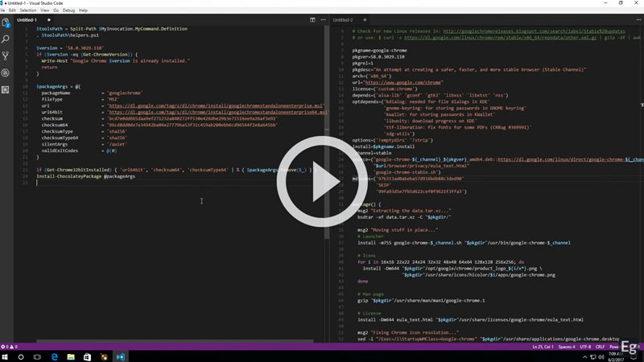Viewport: 644px width, 362px height.
Task: Open the brown round app icon on taskbar
Action: tap(104, 357)
